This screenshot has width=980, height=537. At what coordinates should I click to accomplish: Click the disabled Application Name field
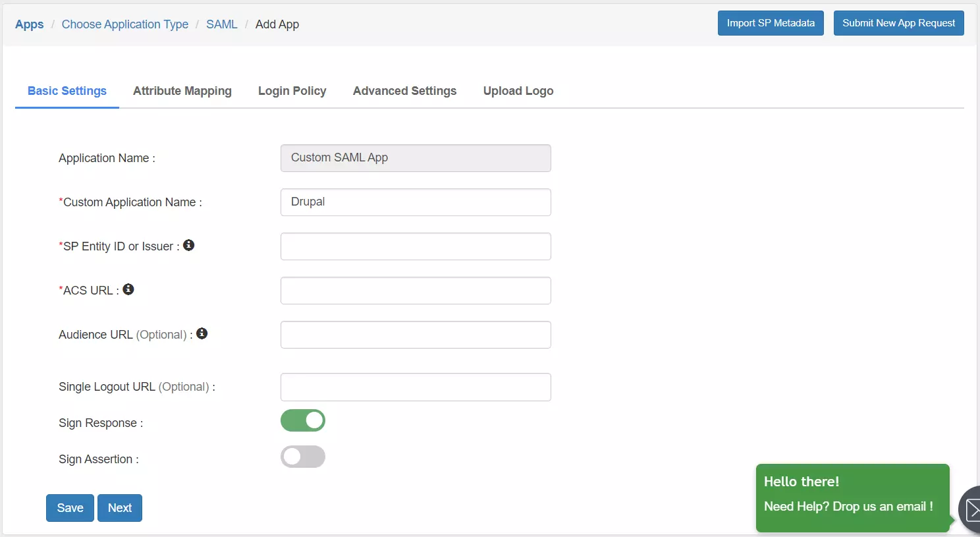pos(416,158)
